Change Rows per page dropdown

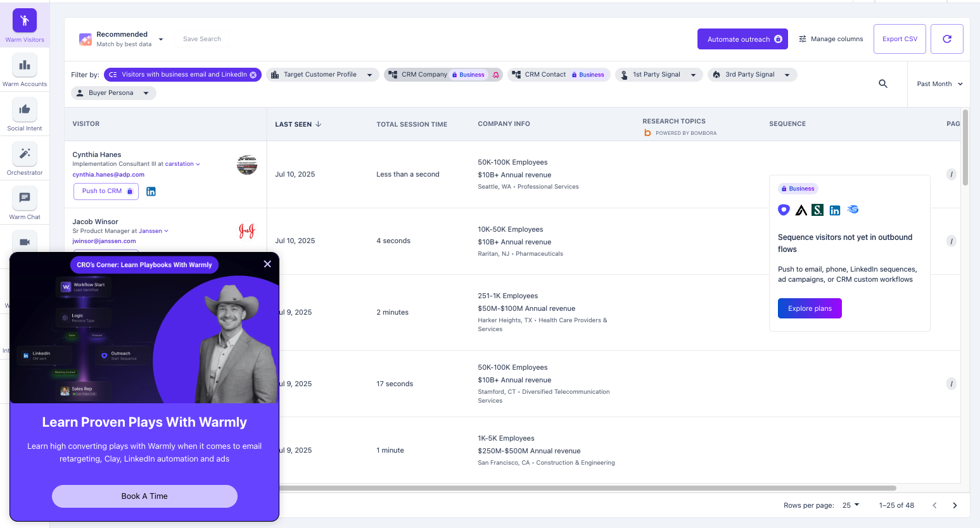click(x=851, y=505)
